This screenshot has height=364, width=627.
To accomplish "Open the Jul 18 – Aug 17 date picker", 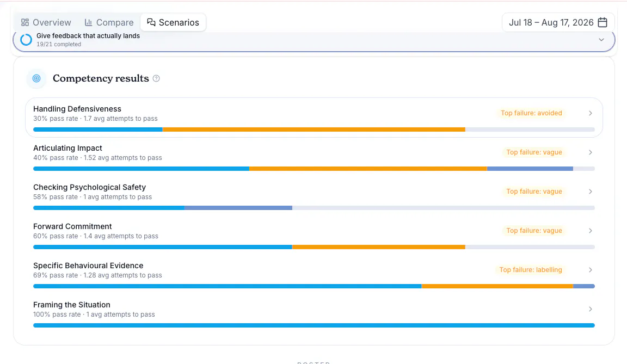I will (x=558, y=22).
